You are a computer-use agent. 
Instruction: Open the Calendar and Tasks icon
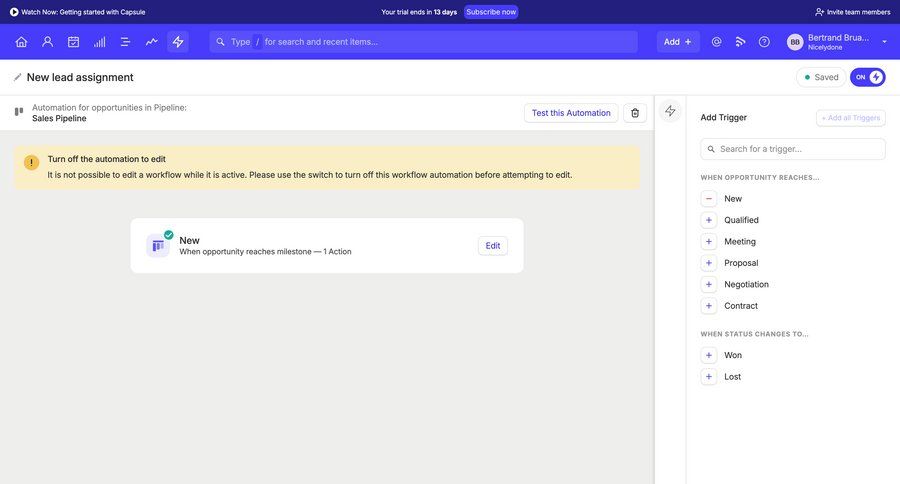73,42
